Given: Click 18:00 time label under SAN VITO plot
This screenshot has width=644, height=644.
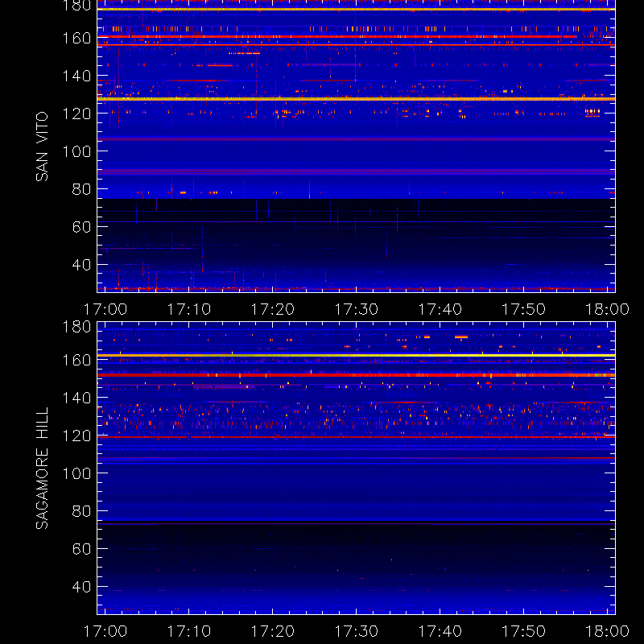Looking at the screenshot, I should click(x=607, y=309).
